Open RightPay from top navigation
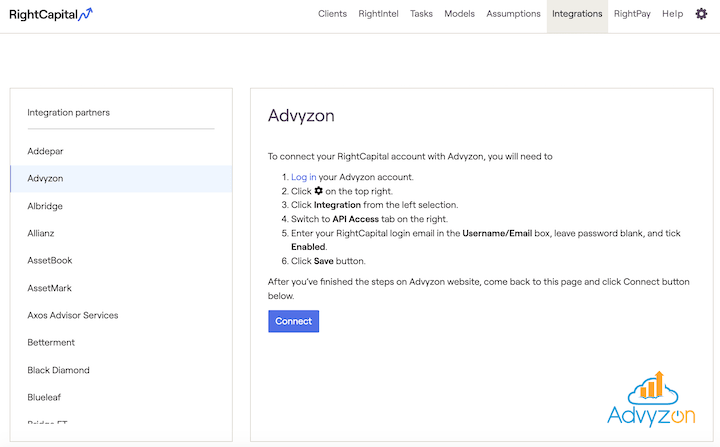The width and height of the screenshot is (720, 447). 632,14
